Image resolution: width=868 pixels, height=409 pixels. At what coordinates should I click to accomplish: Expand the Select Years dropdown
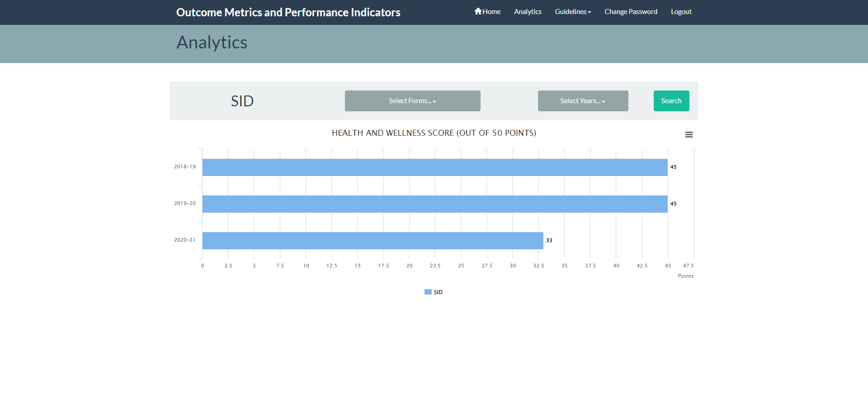(583, 101)
